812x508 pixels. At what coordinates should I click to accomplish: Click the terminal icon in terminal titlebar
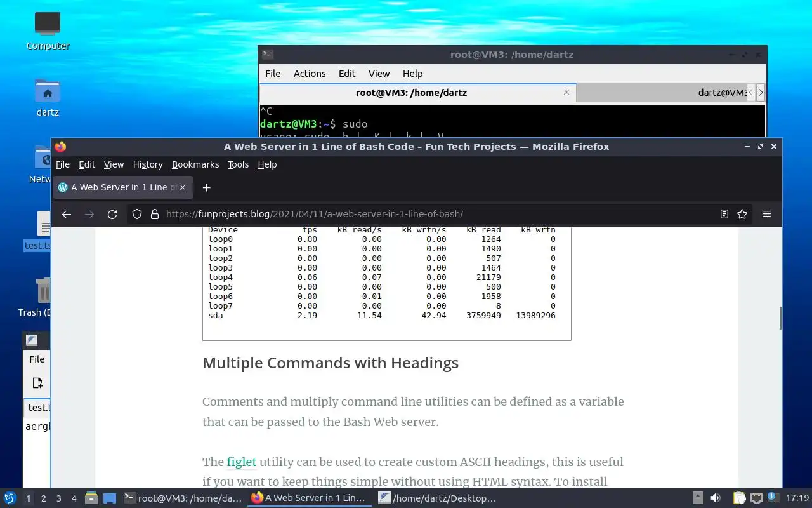point(268,55)
